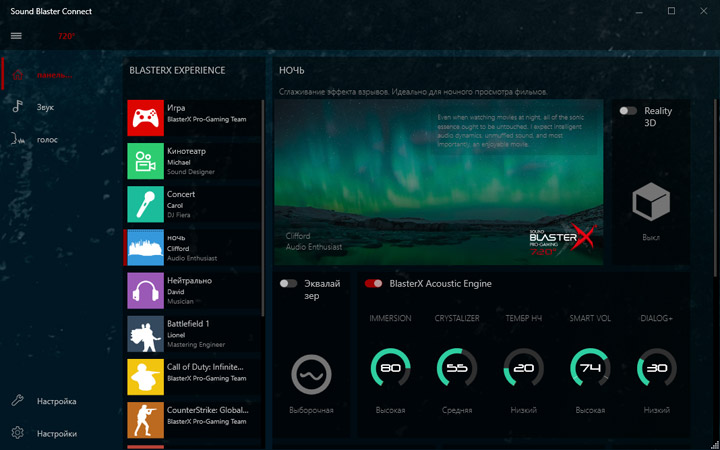Select the Кинотеатр profile title text
Image resolution: width=720 pixels, height=450 pixels.
tap(186, 151)
